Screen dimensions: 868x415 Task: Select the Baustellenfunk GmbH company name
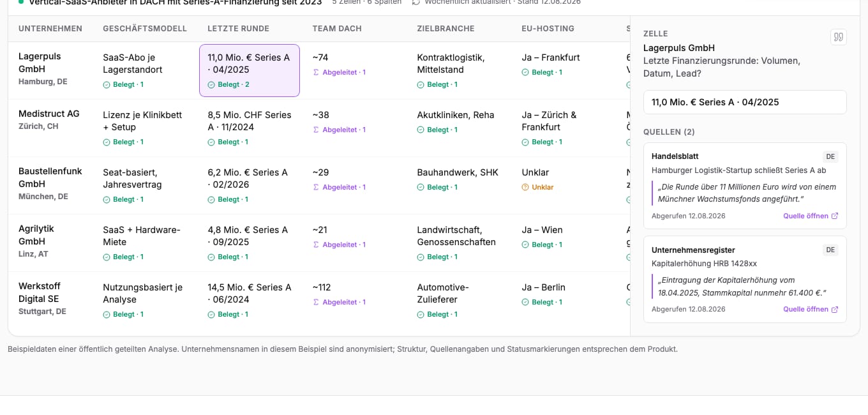pos(50,177)
